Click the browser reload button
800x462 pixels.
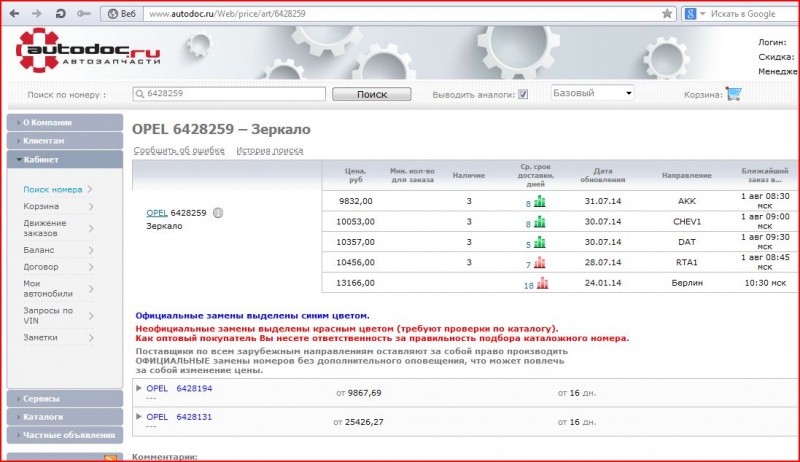[x=61, y=14]
